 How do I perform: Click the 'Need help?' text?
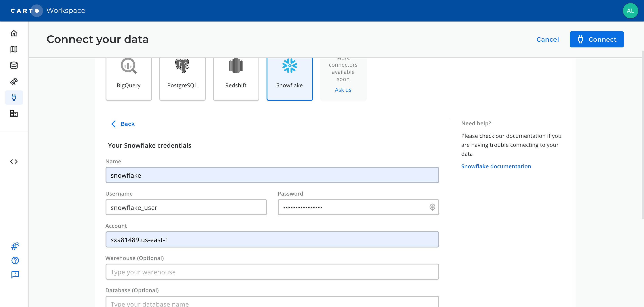pyautogui.click(x=476, y=123)
